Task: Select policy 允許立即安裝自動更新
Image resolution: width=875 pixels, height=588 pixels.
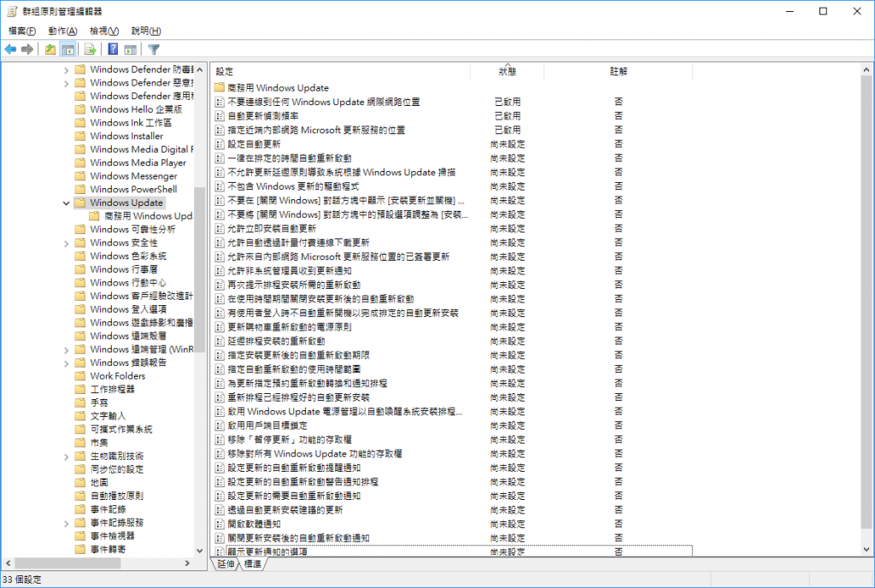Action: (272, 229)
